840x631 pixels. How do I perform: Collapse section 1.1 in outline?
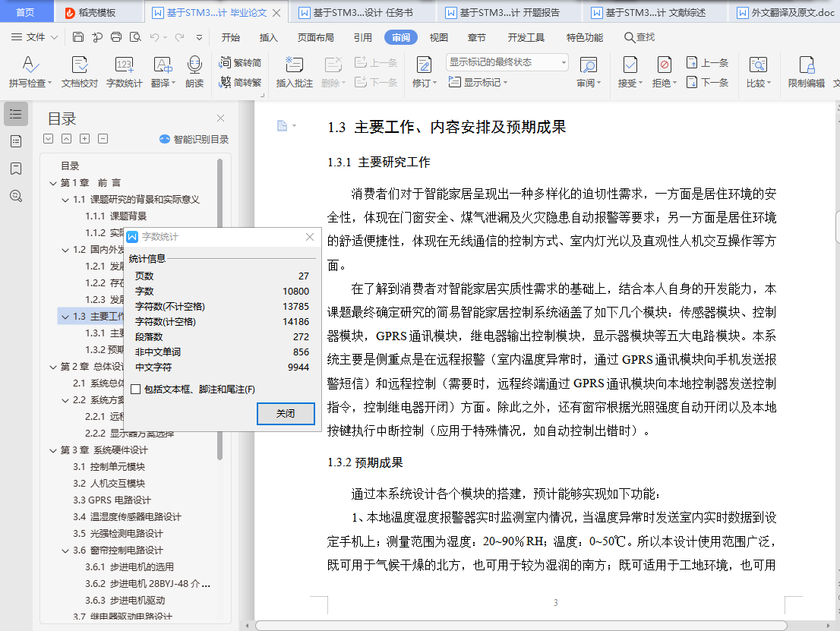click(65, 200)
